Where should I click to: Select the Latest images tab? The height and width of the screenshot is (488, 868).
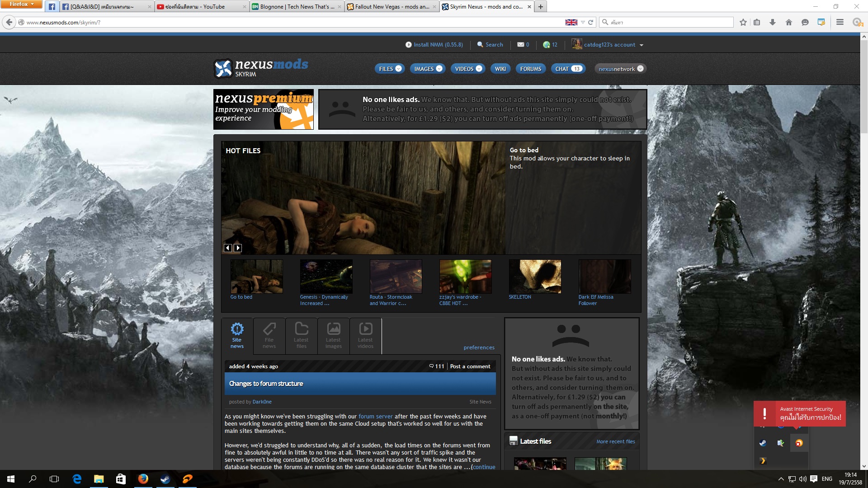[x=333, y=336]
